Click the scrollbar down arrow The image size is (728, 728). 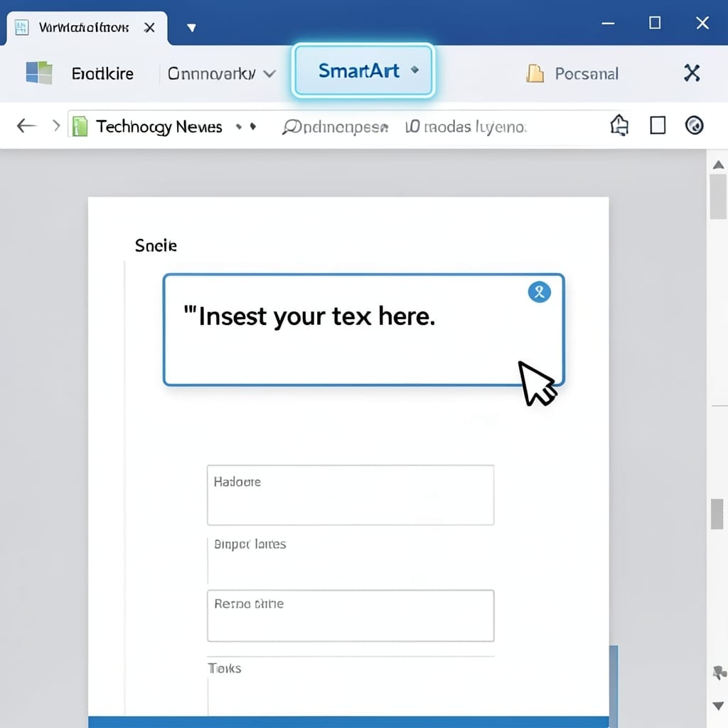pyautogui.click(x=718, y=706)
